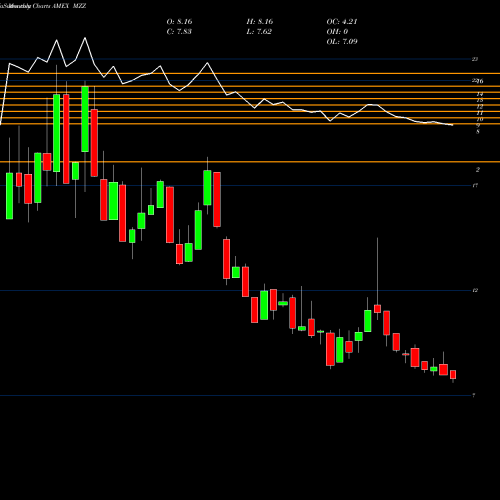
Task: Select the '10' orange level label
Action: coord(480,119)
